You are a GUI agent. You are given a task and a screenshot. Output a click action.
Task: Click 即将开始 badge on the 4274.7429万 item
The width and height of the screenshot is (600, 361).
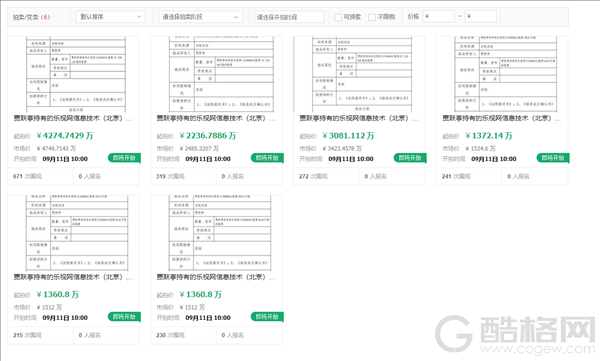pyautogui.click(x=124, y=158)
